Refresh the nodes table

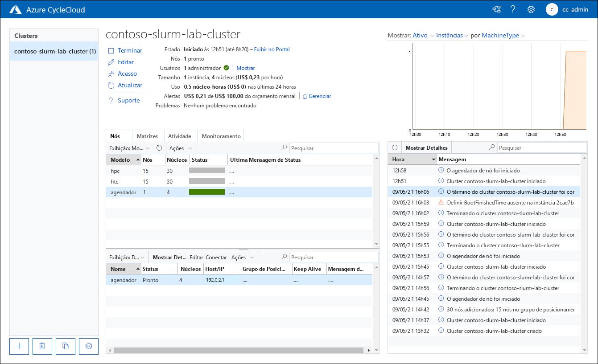(159, 148)
